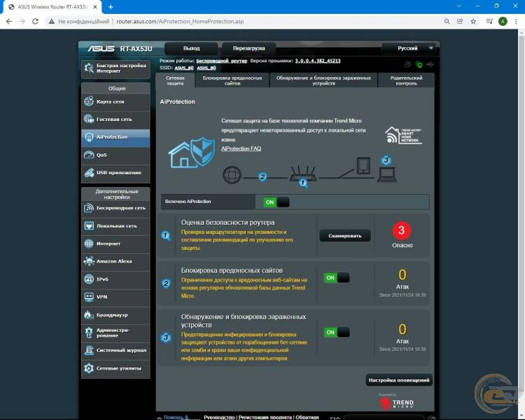The width and height of the screenshot is (525, 420).
Task: Click the firmware version 3.0.0.4.382_45213 link
Action: coord(317,61)
